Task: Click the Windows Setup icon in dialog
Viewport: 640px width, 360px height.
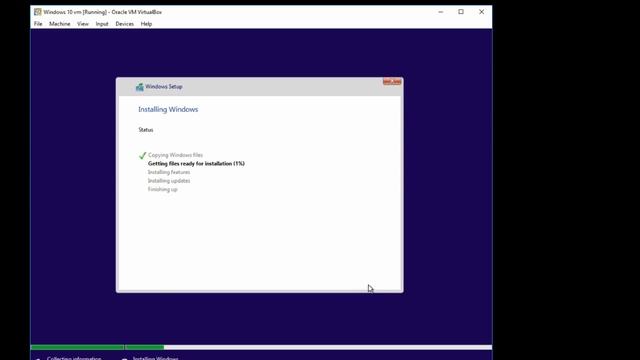Action: (140, 87)
